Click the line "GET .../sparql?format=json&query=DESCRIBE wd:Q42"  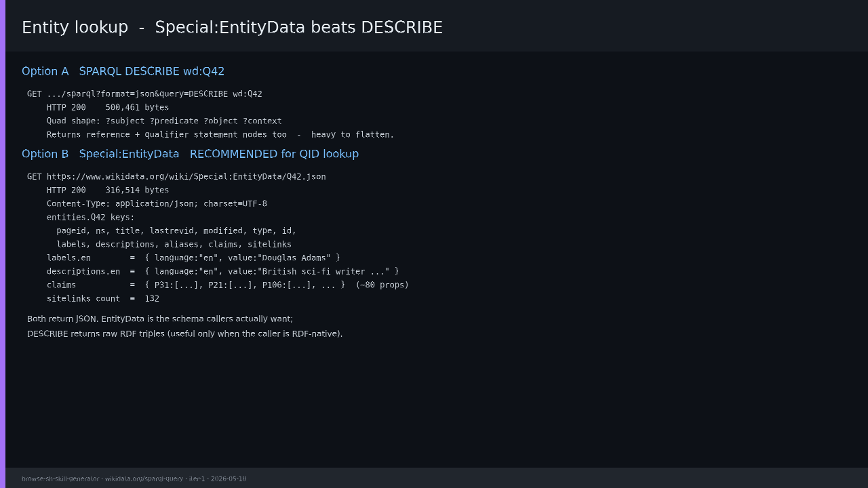144,94
